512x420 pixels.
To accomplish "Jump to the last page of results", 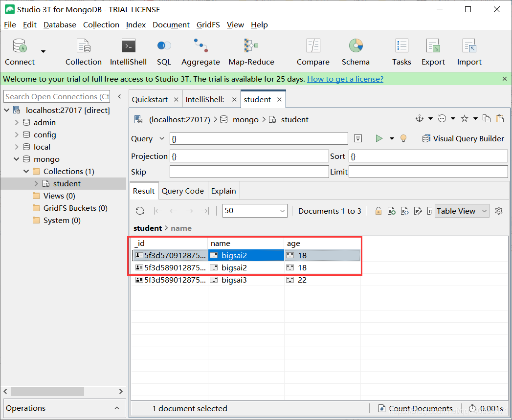I will [x=205, y=211].
